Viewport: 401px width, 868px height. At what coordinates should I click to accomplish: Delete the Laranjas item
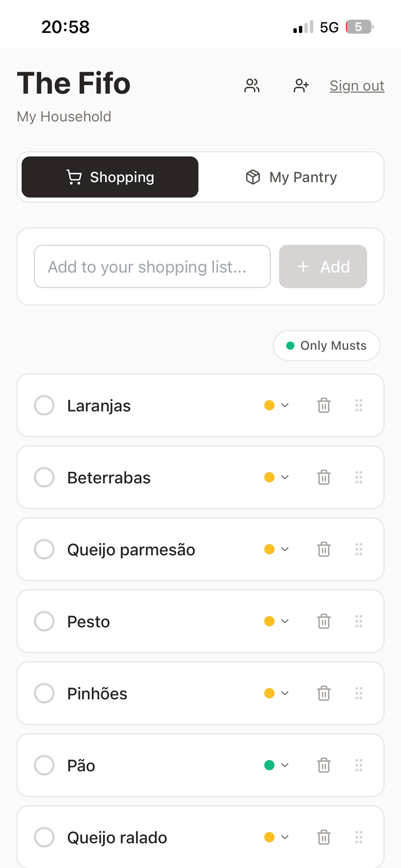(x=324, y=405)
